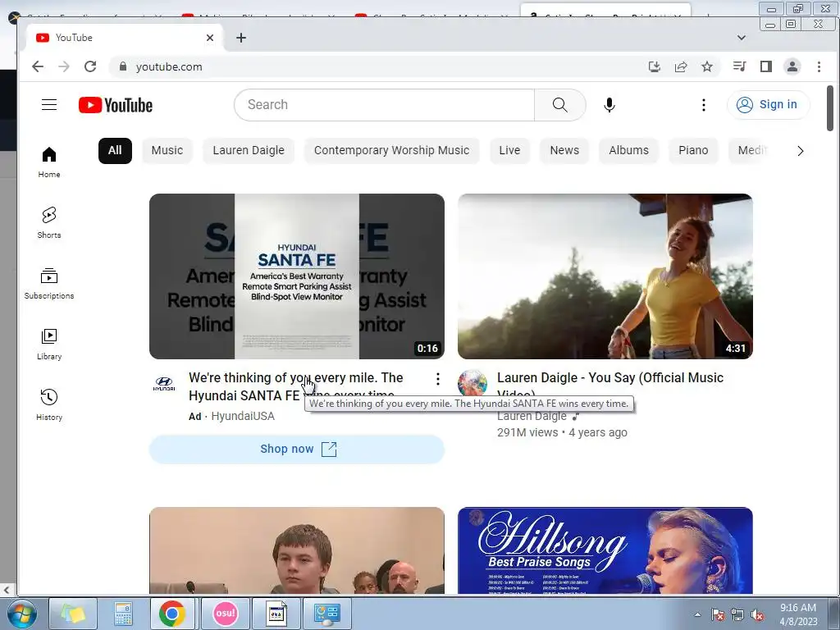Open the calculator taskbar icon
The height and width of the screenshot is (630, 840).
[123, 614]
